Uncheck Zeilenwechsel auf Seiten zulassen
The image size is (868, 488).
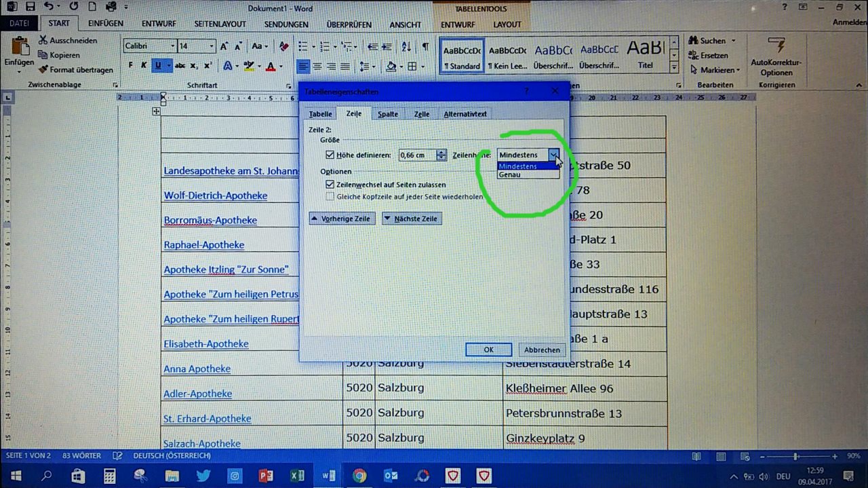click(330, 185)
